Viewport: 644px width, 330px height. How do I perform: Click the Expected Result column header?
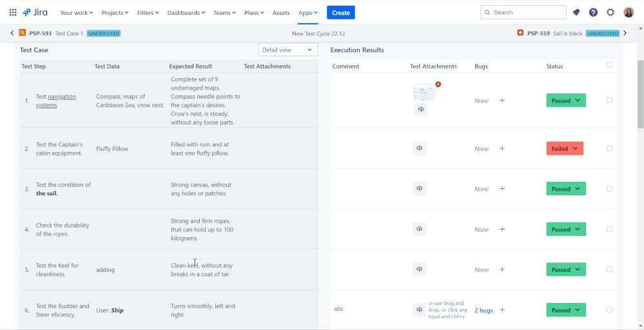tap(191, 66)
